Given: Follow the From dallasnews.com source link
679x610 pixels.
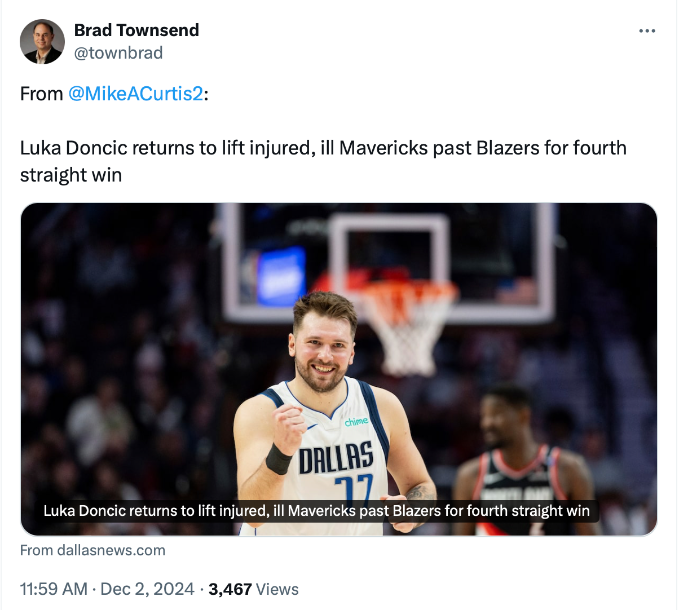Looking at the screenshot, I should [92, 550].
